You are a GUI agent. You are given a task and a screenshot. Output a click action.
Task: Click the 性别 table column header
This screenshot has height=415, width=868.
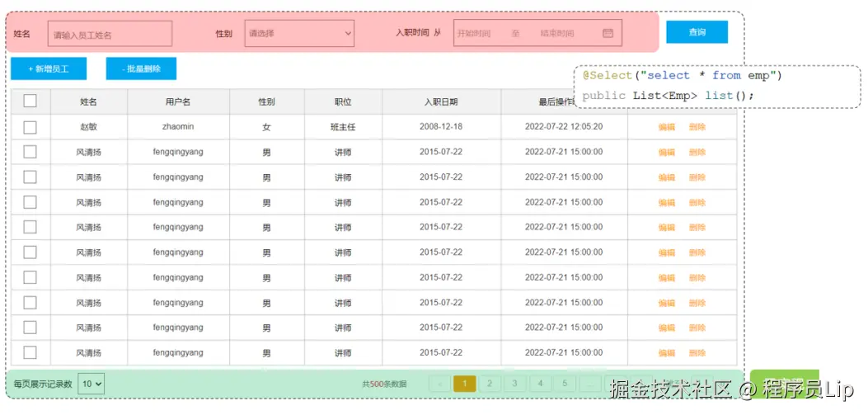267,102
